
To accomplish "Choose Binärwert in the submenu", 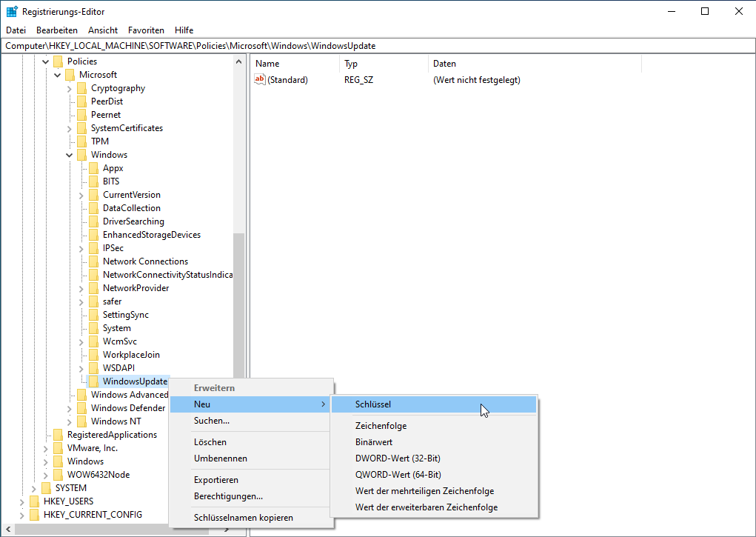I will point(434,442).
